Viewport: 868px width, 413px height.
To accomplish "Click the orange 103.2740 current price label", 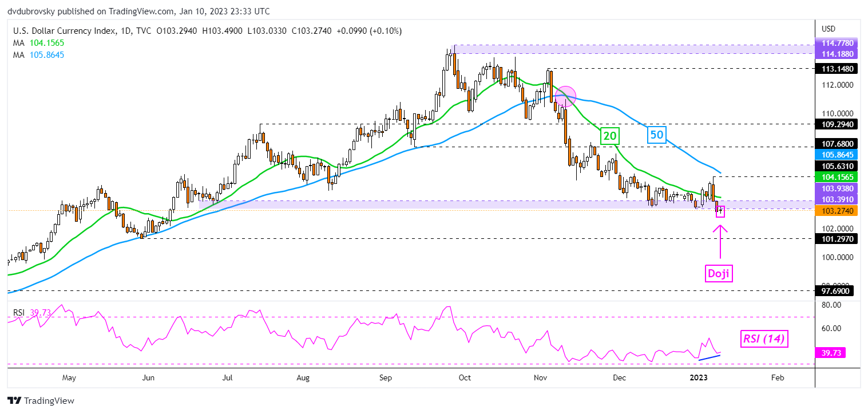I will (x=837, y=211).
